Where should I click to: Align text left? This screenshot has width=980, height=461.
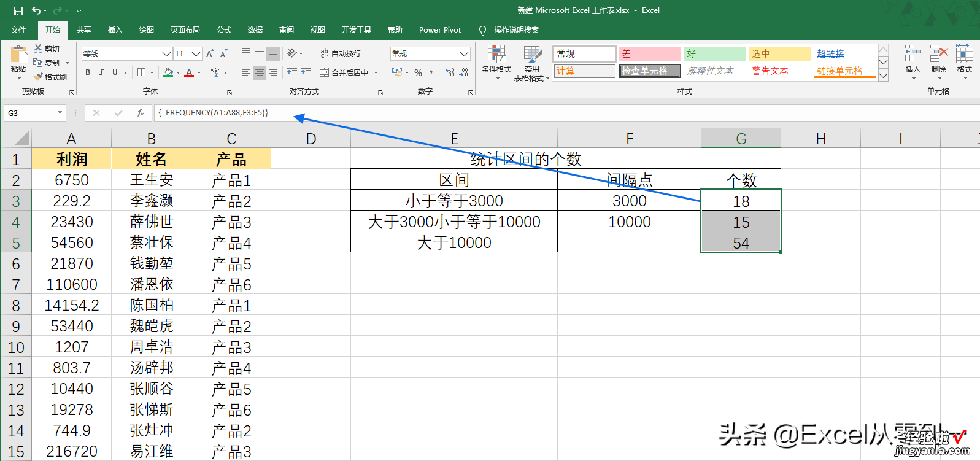(x=246, y=72)
